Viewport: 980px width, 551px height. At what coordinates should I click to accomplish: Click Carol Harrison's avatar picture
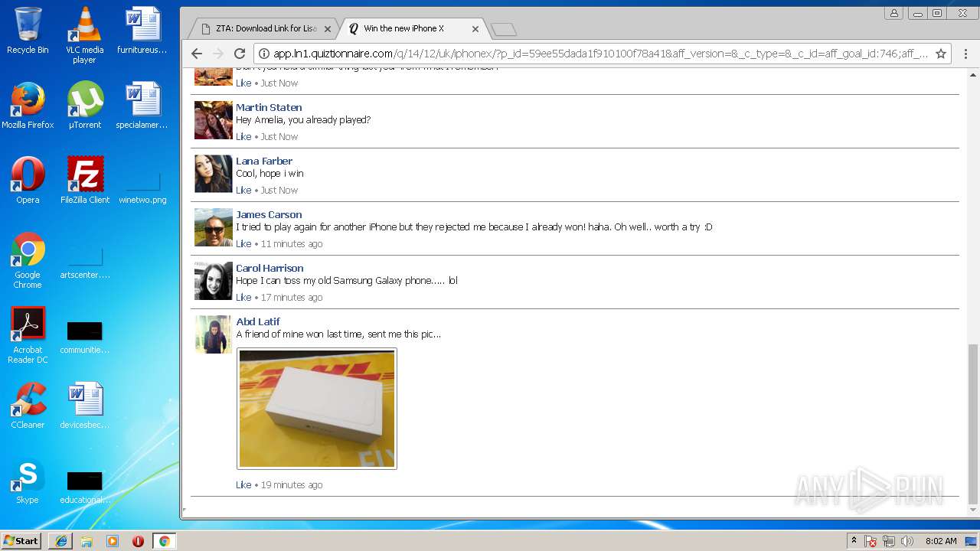213,281
